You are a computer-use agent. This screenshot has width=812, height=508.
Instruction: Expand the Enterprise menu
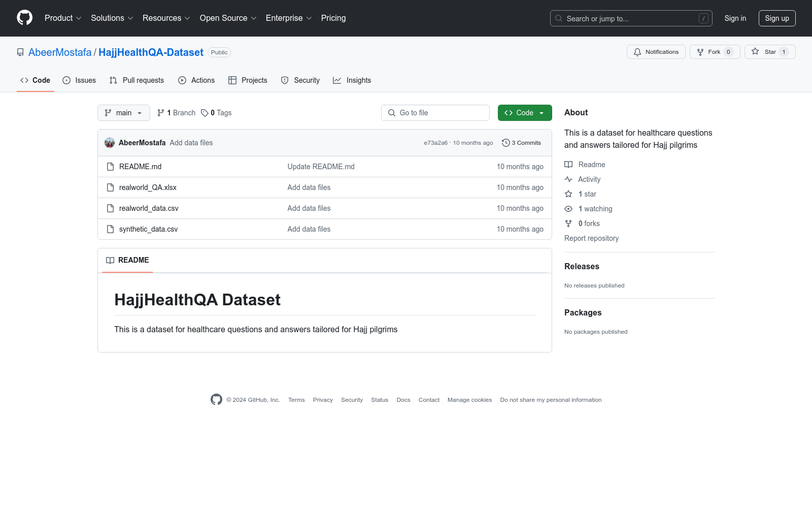(289, 18)
